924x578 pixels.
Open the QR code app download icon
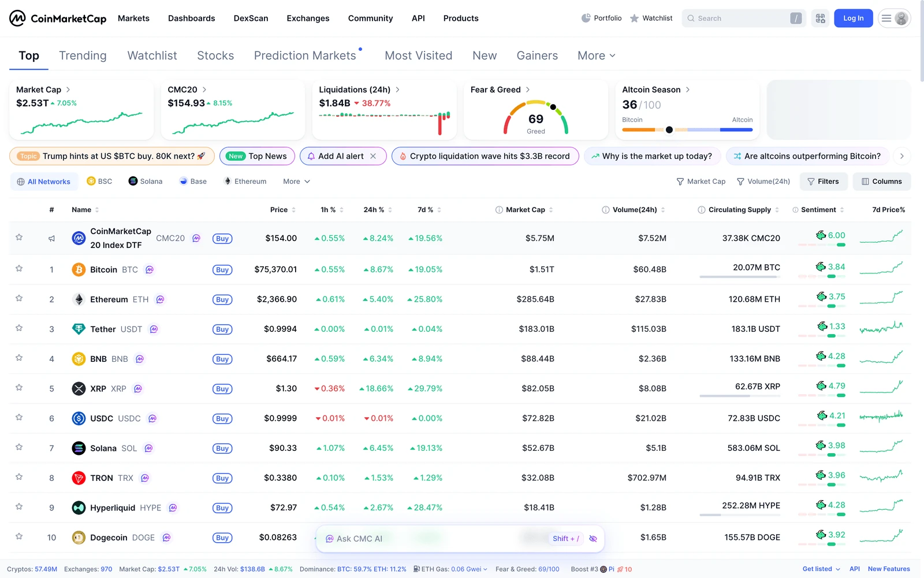(x=820, y=18)
